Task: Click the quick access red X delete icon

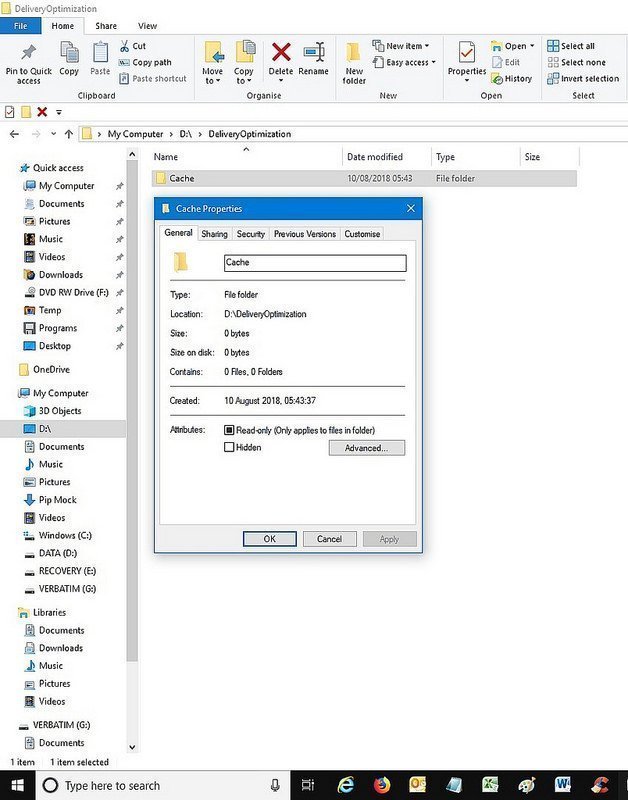Action: pyautogui.click(x=42, y=112)
